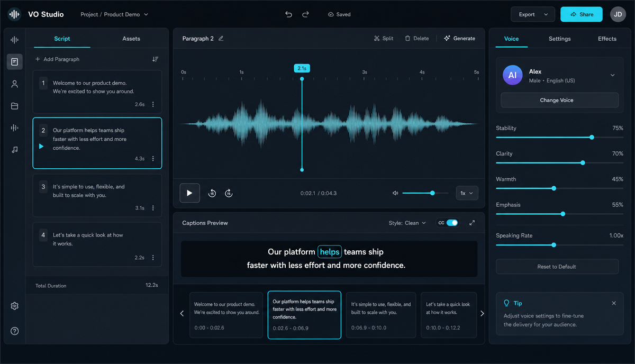Rename Paragraph 2 via the pencil icon

(221, 38)
